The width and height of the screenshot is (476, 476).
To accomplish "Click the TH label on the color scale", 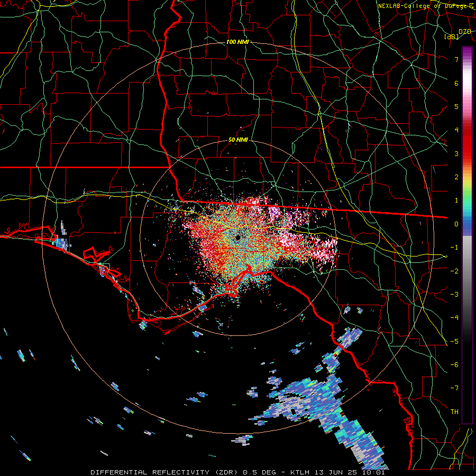I will (x=454, y=411).
